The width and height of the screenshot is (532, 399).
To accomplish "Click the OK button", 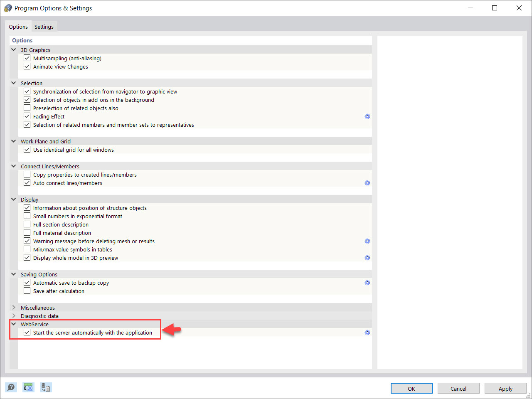I will (x=411, y=388).
